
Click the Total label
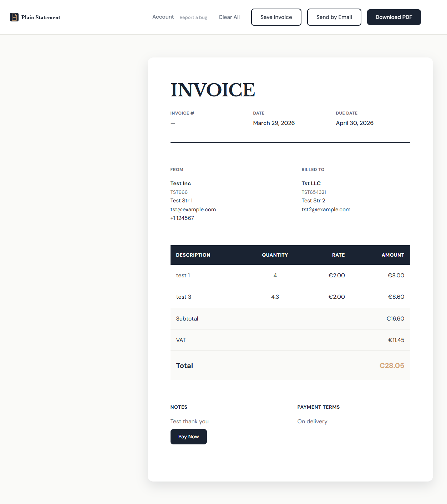click(184, 366)
